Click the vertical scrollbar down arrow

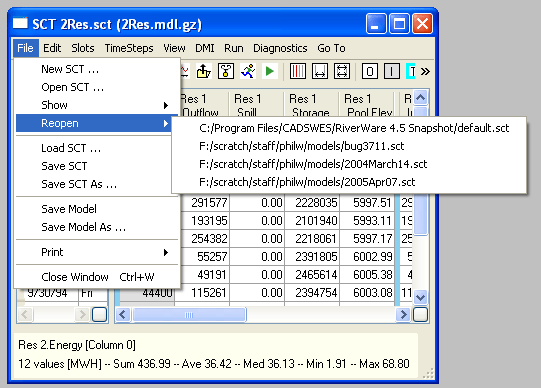[421, 297]
